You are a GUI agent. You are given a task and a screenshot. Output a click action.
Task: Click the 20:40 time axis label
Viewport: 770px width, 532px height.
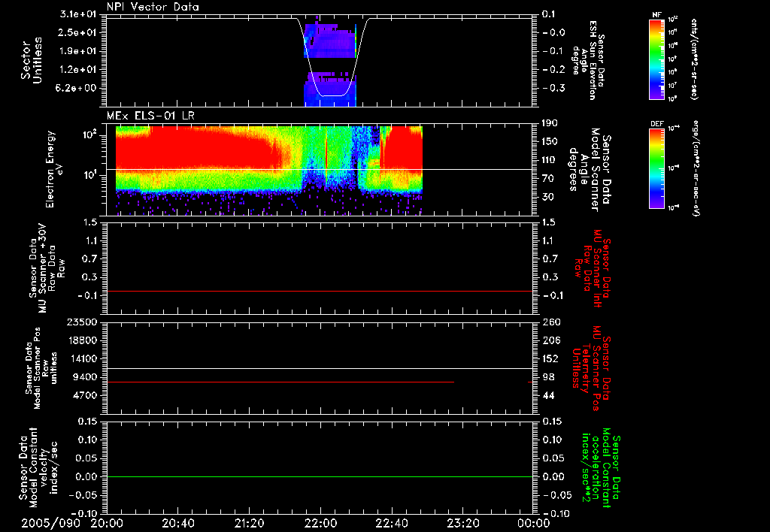click(177, 524)
